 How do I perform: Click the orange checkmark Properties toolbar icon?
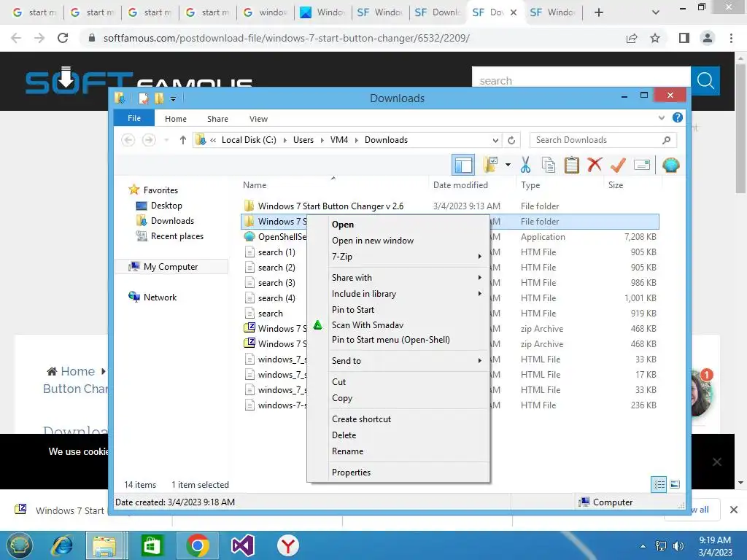tap(618, 165)
